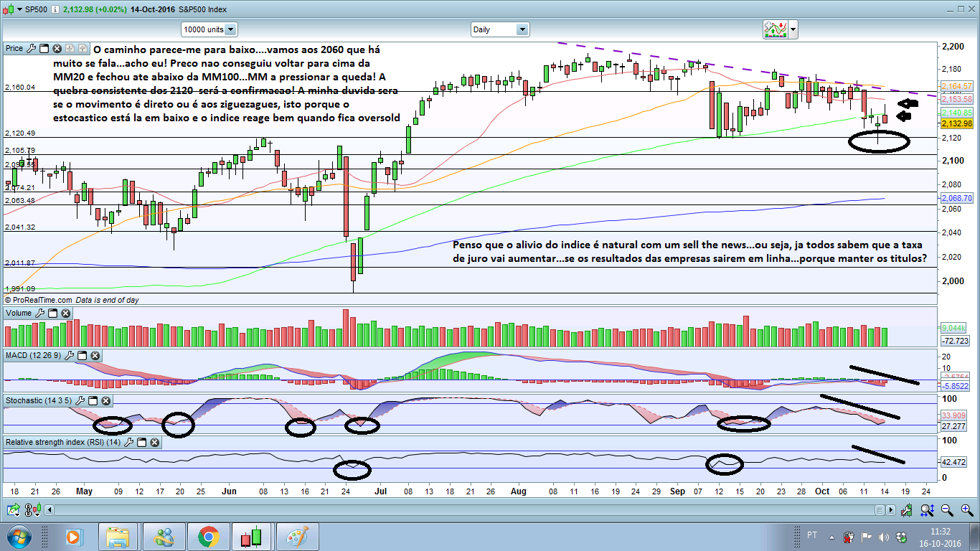Zoom in the chart
The width and height of the screenshot is (980, 551).
[x=966, y=510]
